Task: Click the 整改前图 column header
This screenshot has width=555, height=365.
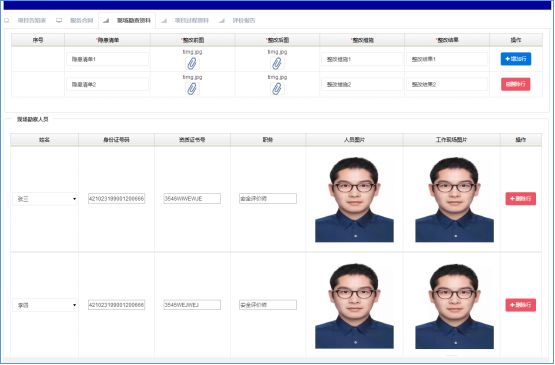Action: (193, 40)
